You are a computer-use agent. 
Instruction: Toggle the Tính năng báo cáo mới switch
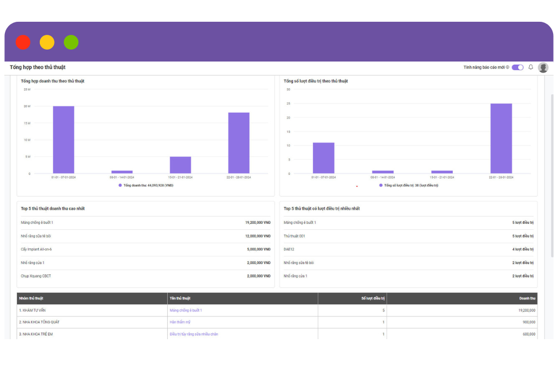518,67
